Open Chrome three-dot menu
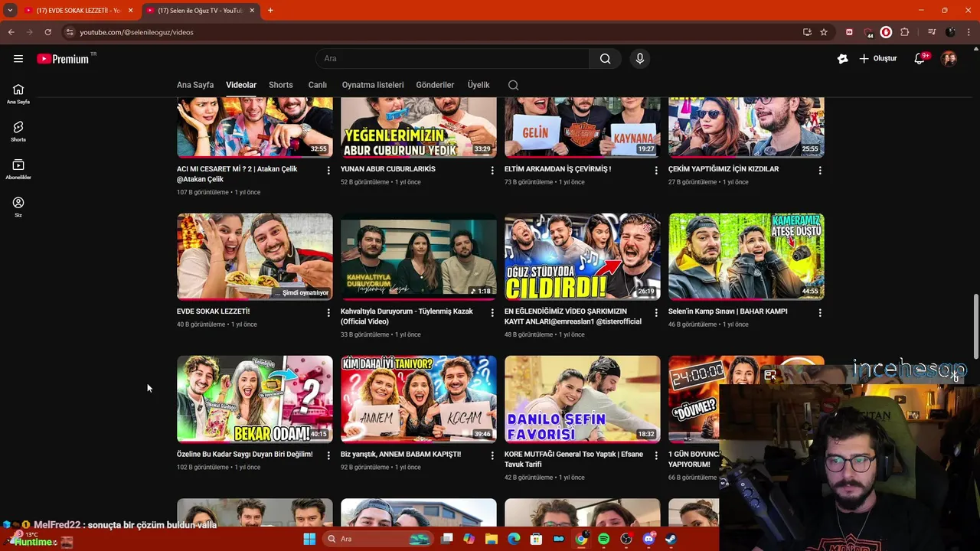The image size is (980, 551). pos(969,32)
